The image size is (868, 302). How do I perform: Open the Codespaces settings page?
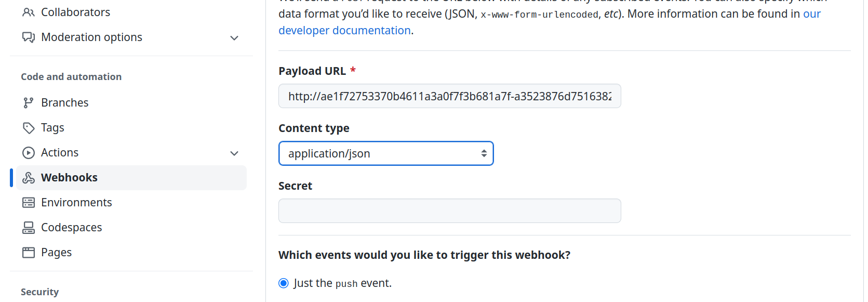pyautogui.click(x=71, y=227)
